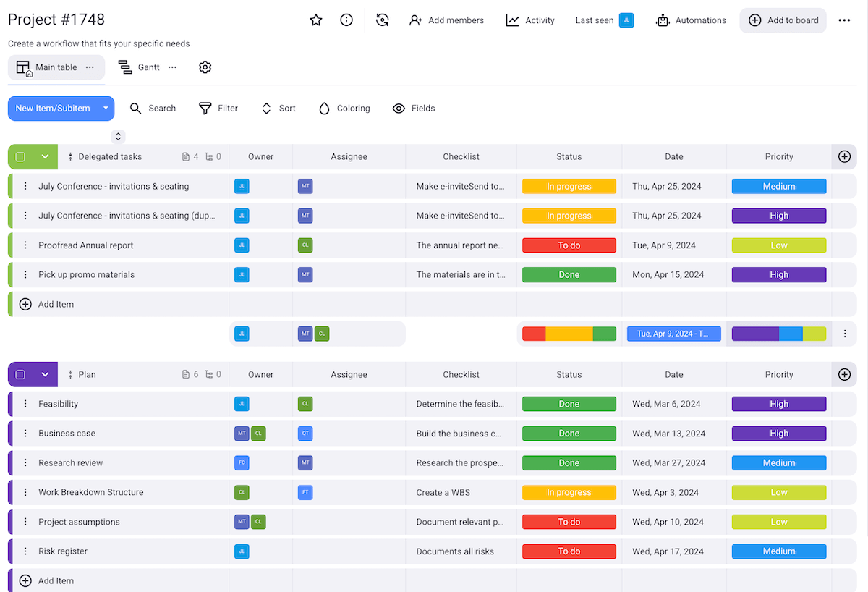Image resolution: width=868 pixels, height=592 pixels.
Task: Collapse the Delegated tasks group
Action: coord(45,156)
